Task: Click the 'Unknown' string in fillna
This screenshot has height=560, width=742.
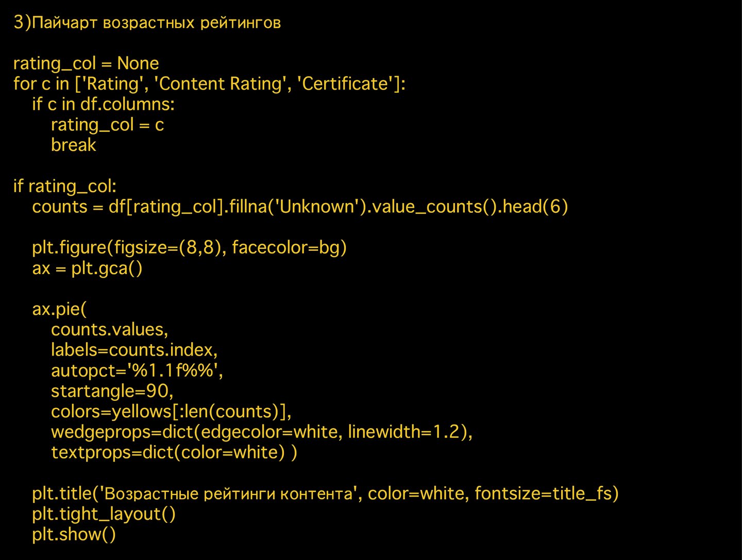Action: [x=317, y=207]
